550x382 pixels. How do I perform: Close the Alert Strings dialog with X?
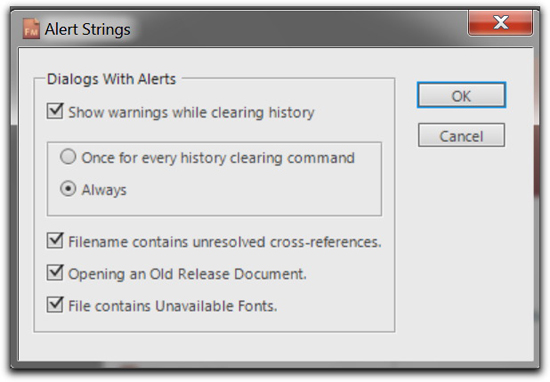[500, 23]
